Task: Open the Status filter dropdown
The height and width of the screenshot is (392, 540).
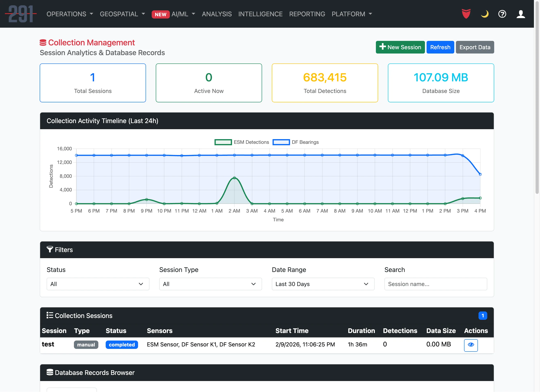Action: [x=98, y=284]
